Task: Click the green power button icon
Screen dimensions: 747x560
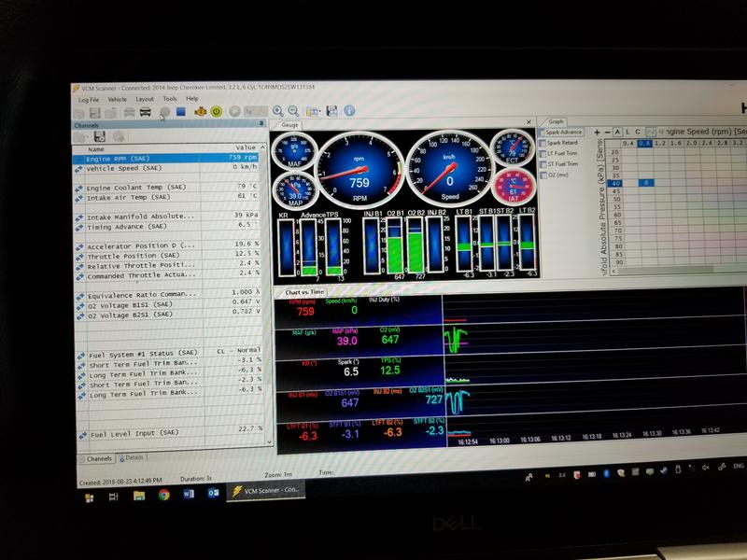Action: point(217,111)
